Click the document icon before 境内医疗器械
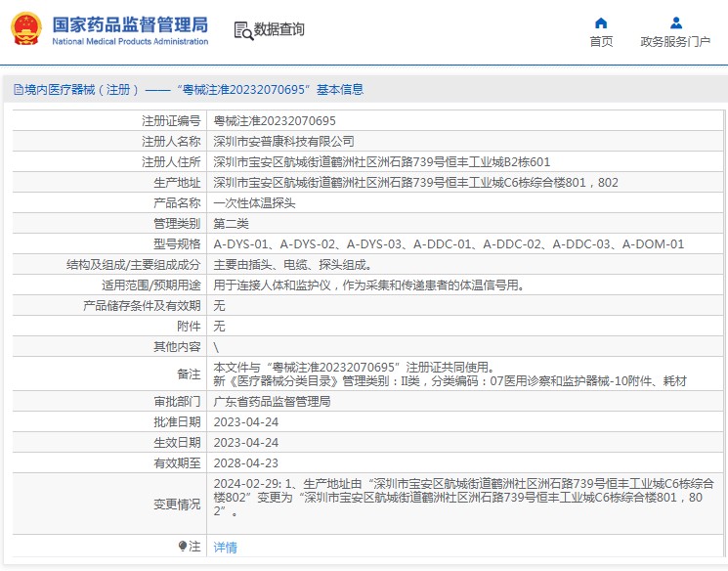 coord(19,89)
